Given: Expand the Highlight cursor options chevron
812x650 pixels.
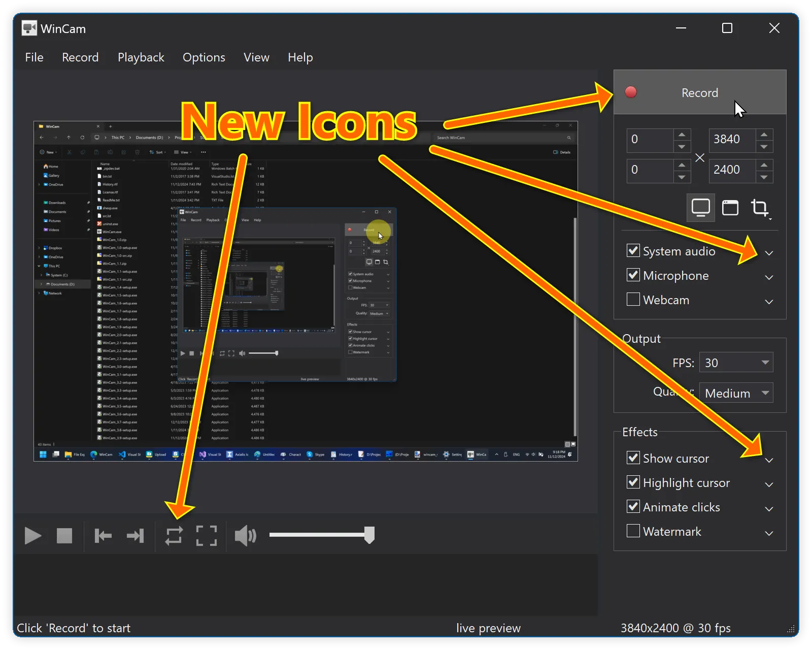Looking at the screenshot, I should coord(769,484).
